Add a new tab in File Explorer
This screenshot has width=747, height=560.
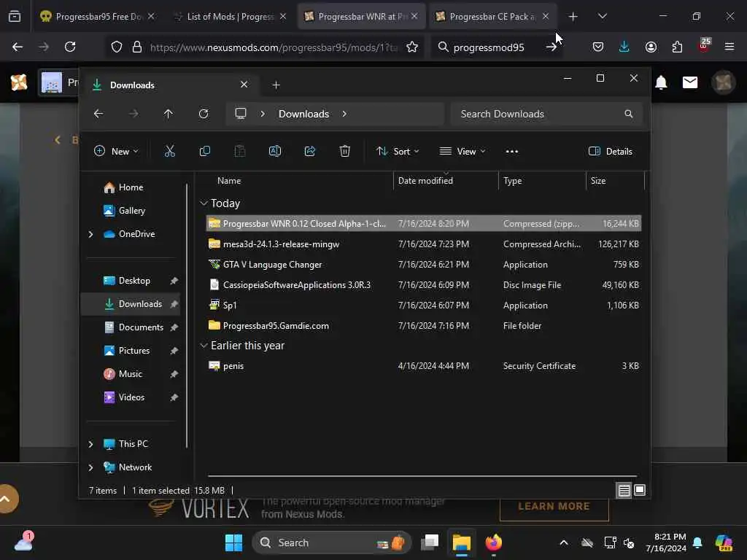(x=276, y=85)
